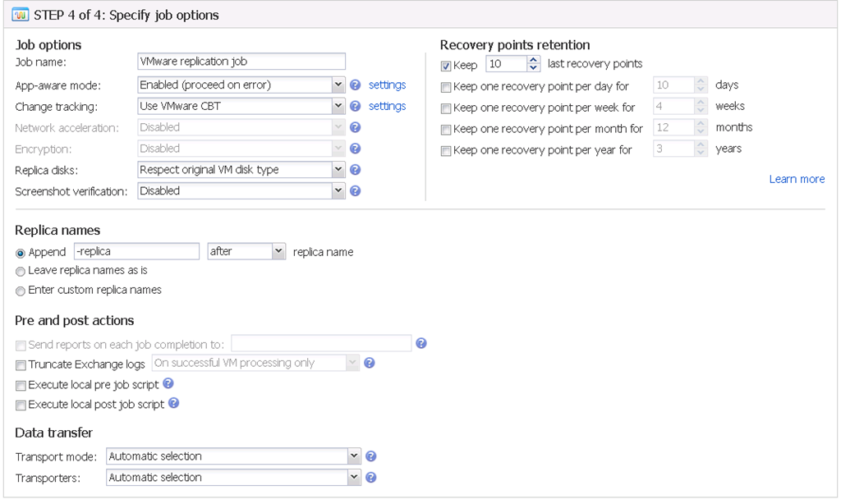Image resolution: width=841 pixels, height=504 pixels.
Task: Open help for local post job script
Action: click(173, 403)
